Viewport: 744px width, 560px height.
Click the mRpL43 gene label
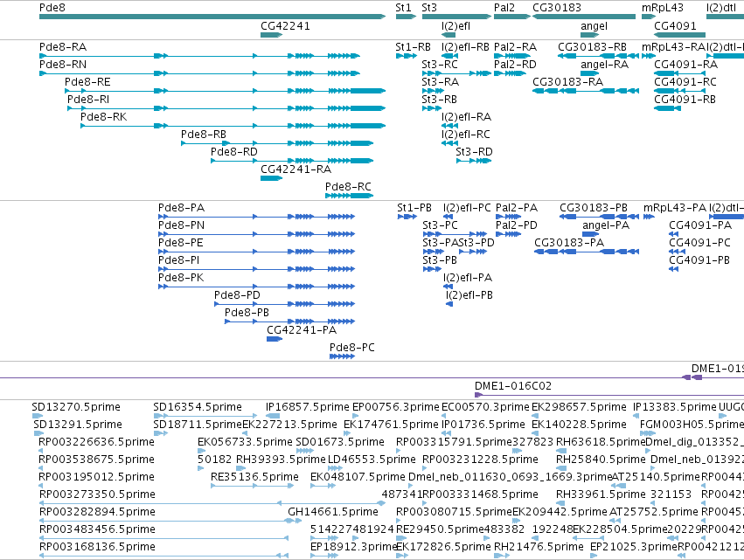point(663,8)
